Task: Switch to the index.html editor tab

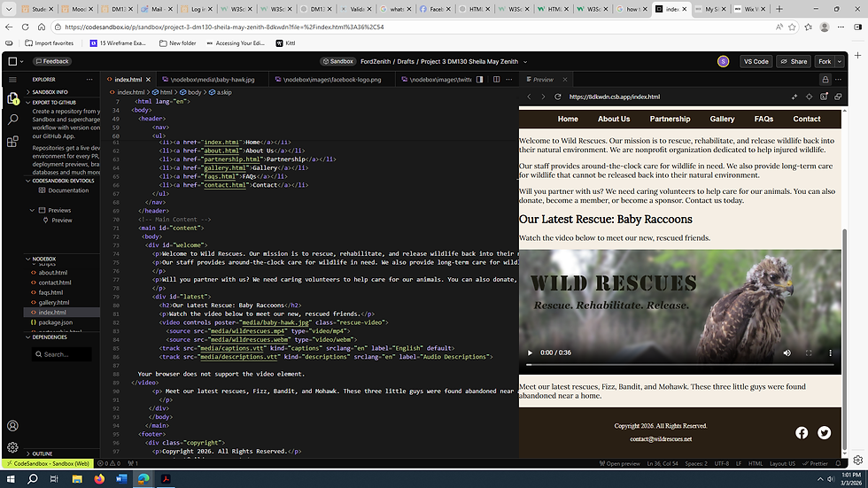Action: tap(128, 80)
